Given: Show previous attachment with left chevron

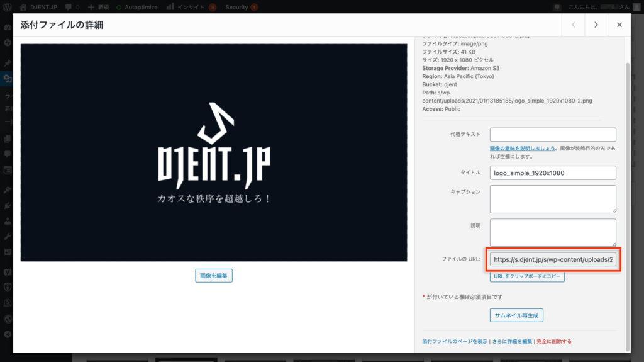Looking at the screenshot, I should click(x=574, y=25).
